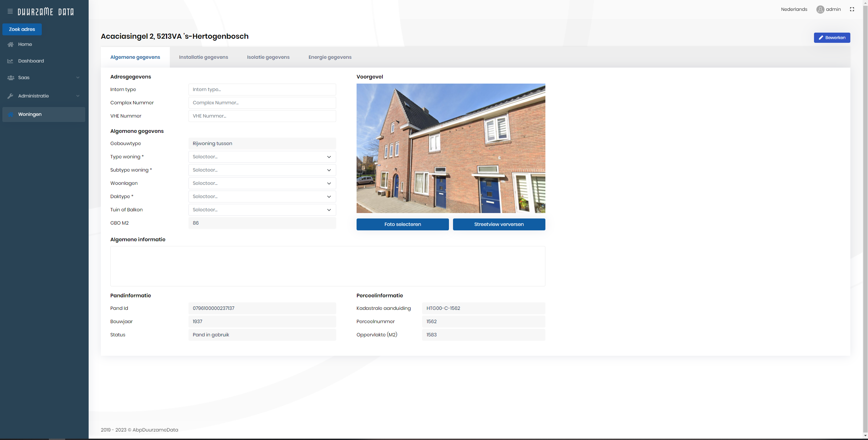Open the Subtype woning dropdown

pyautogui.click(x=262, y=170)
